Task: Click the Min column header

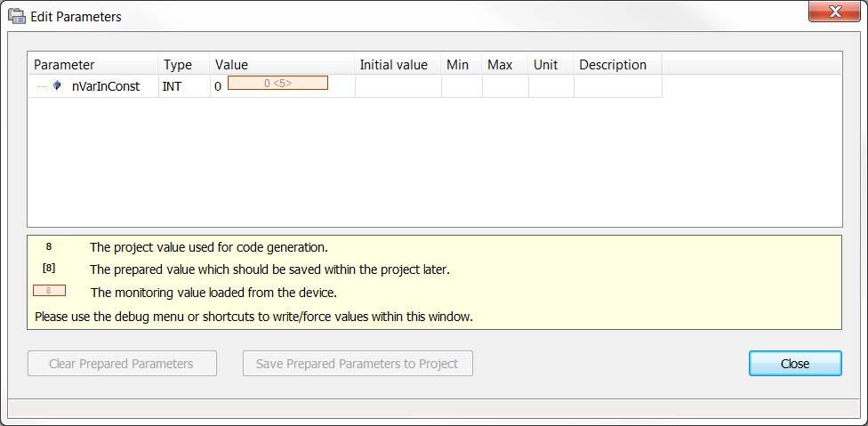Action: 461,65
